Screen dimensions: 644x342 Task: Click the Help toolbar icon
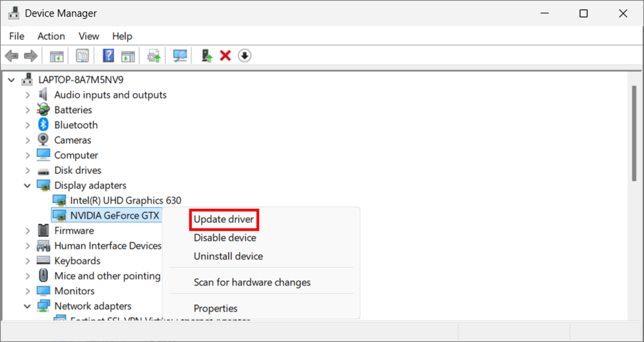108,56
